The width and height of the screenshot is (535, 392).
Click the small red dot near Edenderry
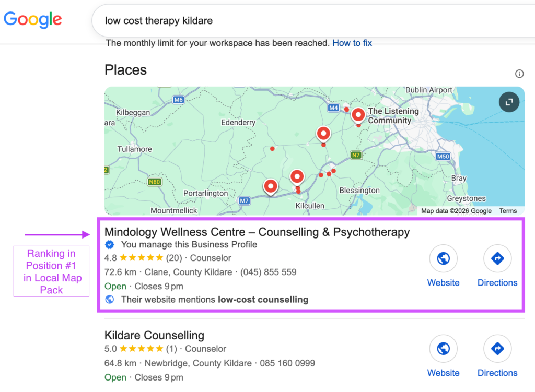point(272,149)
